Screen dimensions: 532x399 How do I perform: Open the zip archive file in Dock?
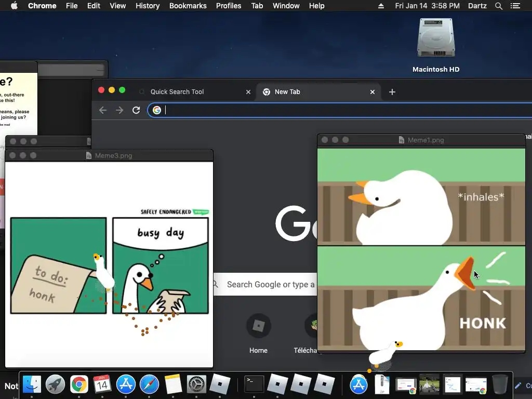[382, 384]
